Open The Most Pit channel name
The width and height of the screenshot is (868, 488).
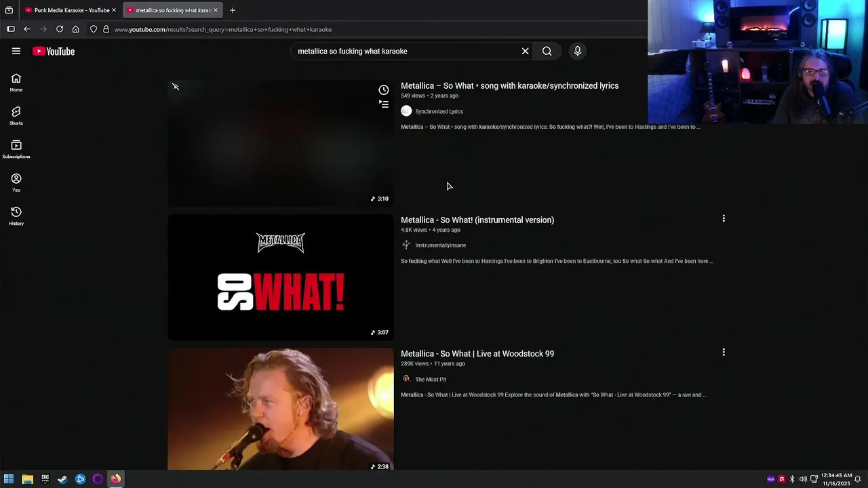(431, 380)
